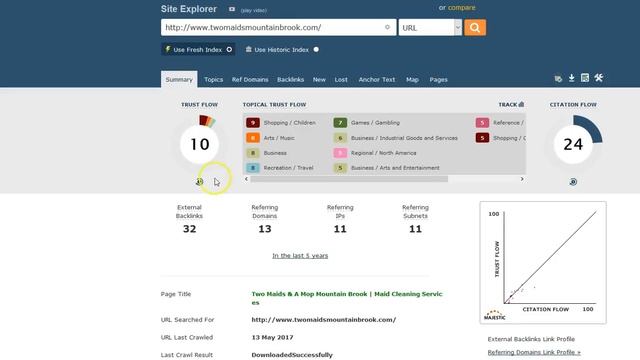Click 'Business / Industrial Goods and Services' topic

pos(404,138)
